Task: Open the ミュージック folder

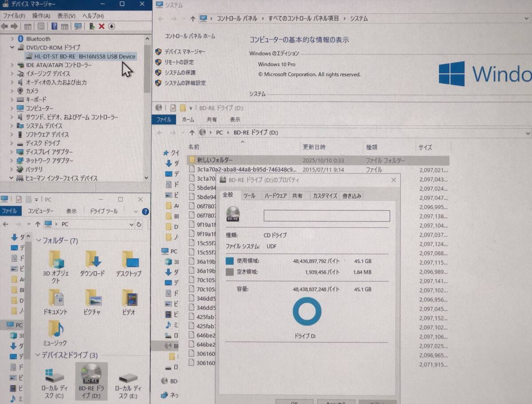Action: [x=56, y=333]
